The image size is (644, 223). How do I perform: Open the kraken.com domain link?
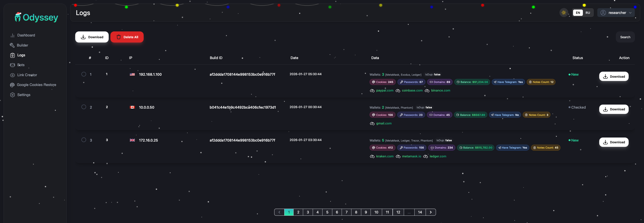point(385,156)
